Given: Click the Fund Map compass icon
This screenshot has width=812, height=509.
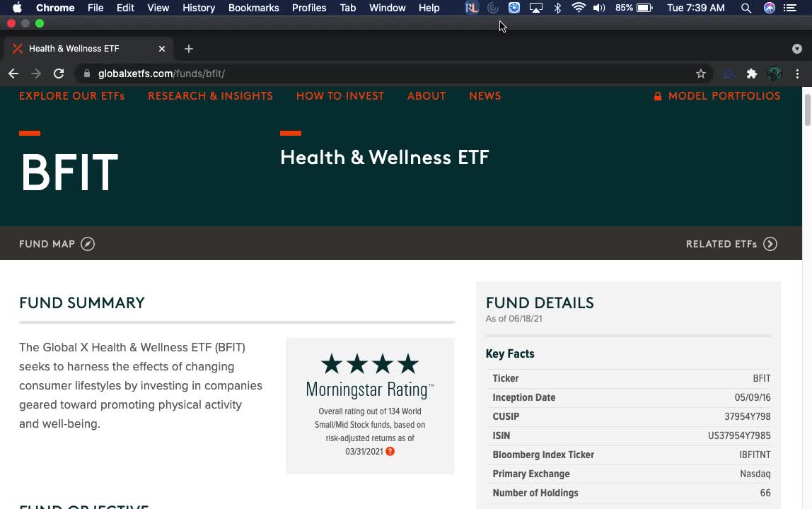Looking at the screenshot, I should coord(88,244).
